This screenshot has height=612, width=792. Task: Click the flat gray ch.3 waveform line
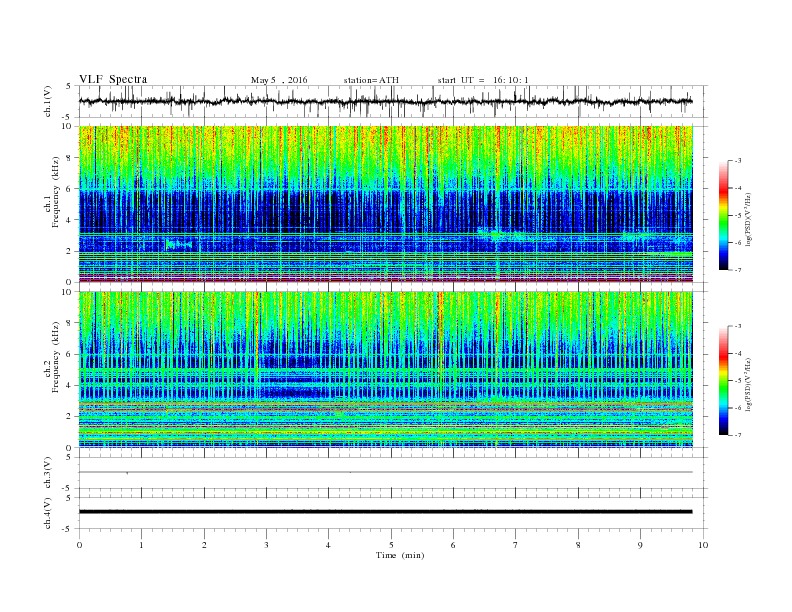click(386, 472)
